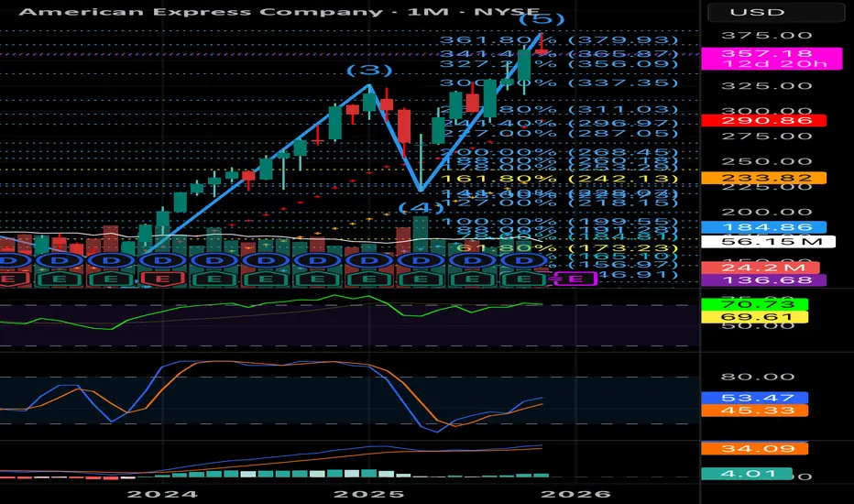
Task: Click the 24.2 M volume label
Action: point(761,268)
